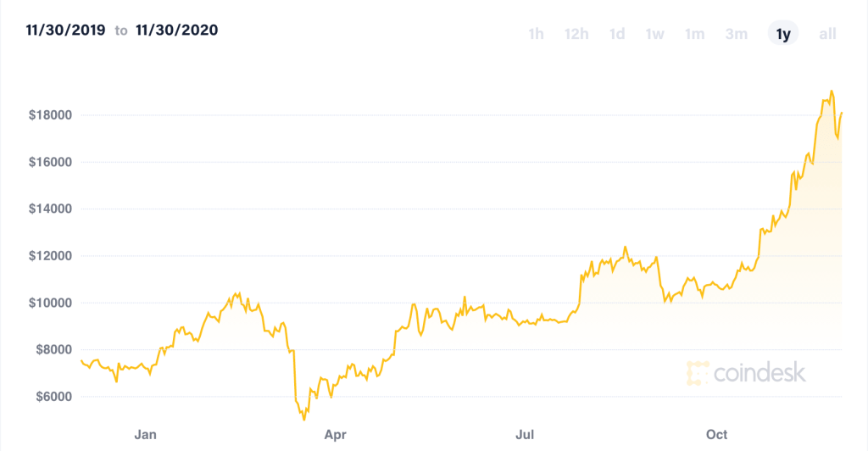
Task: Click the Oct x-axis label
Action: click(x=717, y=435)
